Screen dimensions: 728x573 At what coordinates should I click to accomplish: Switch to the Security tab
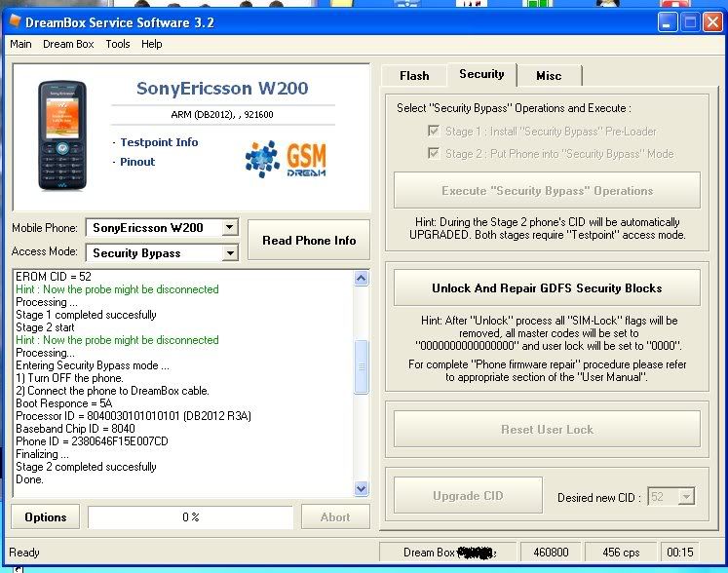click(x=481, y=74)
